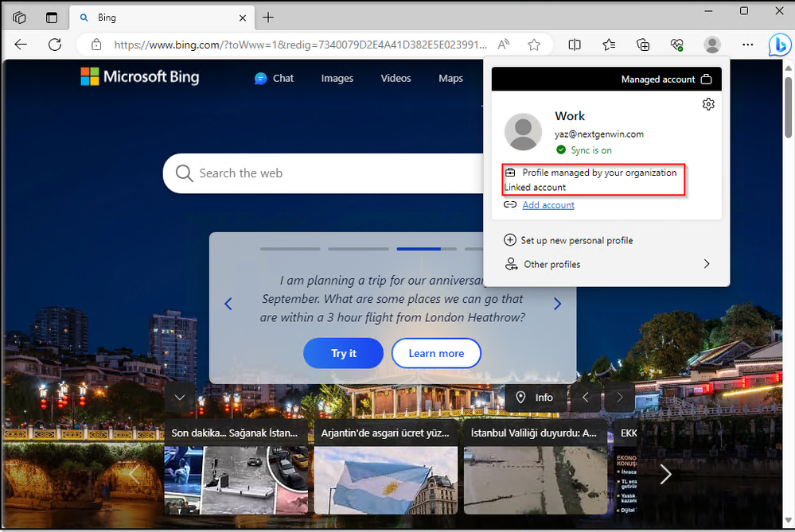Click the profile avatar in toolbar

coord(712,45)
